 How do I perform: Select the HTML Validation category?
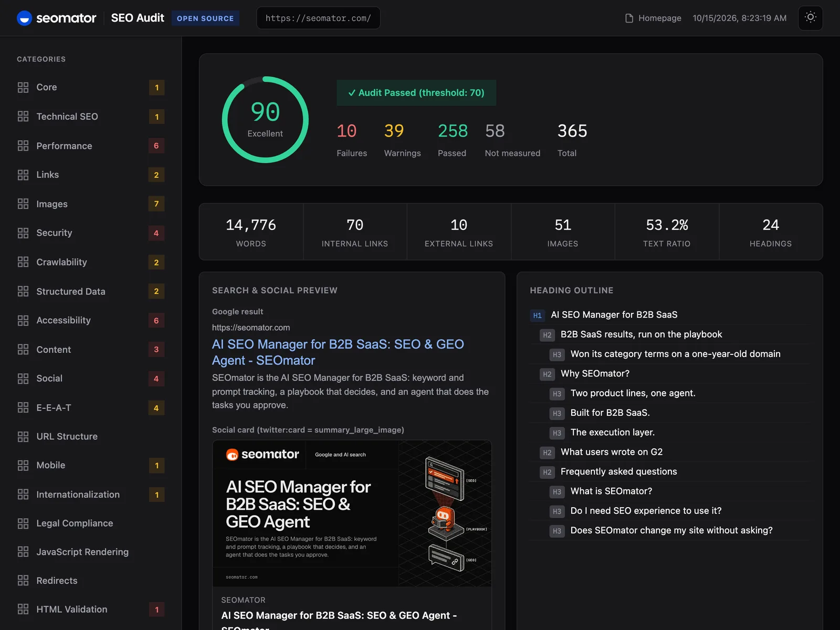(x=91, y=610)
